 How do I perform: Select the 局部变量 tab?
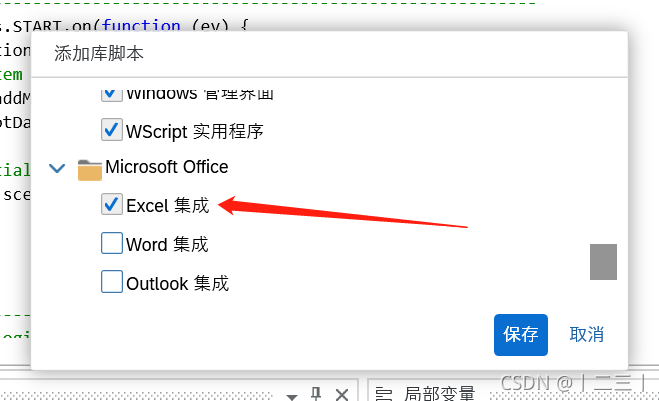tap(439, 393)
